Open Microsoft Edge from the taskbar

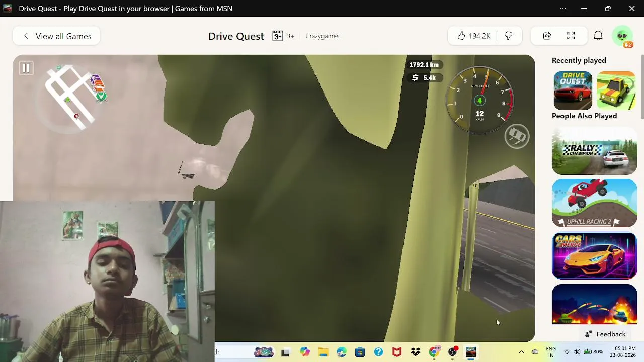(x=342, y=352)
